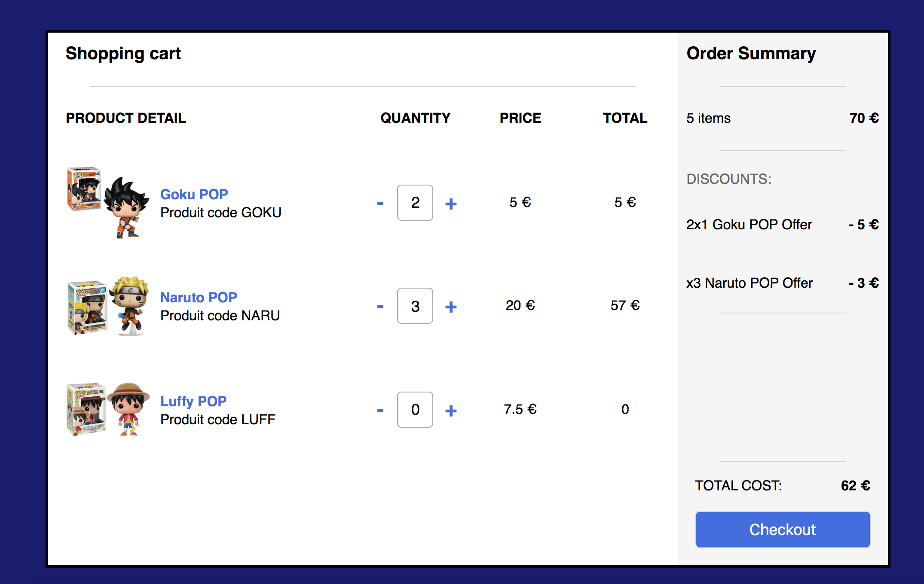Click the Naruto POP product image

(108, 306)
